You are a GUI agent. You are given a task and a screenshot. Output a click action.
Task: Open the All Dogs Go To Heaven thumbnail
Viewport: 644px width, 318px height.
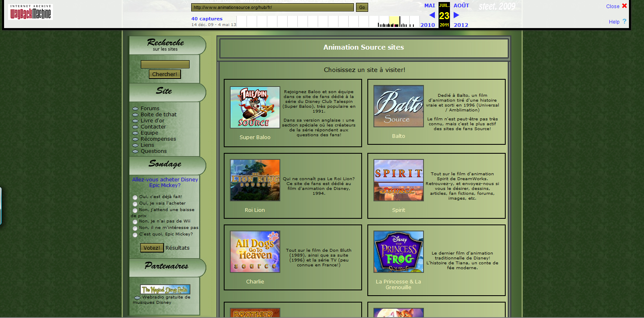255,252
